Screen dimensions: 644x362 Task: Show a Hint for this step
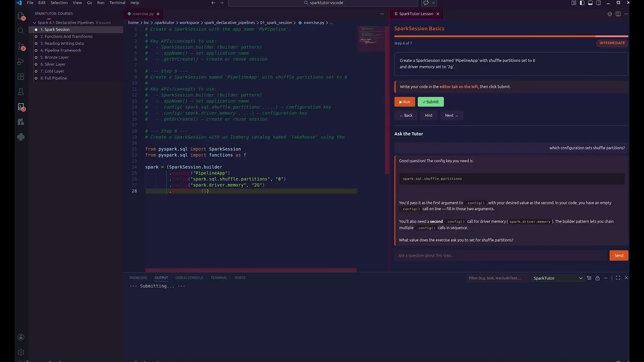click(x=429, y=115)
